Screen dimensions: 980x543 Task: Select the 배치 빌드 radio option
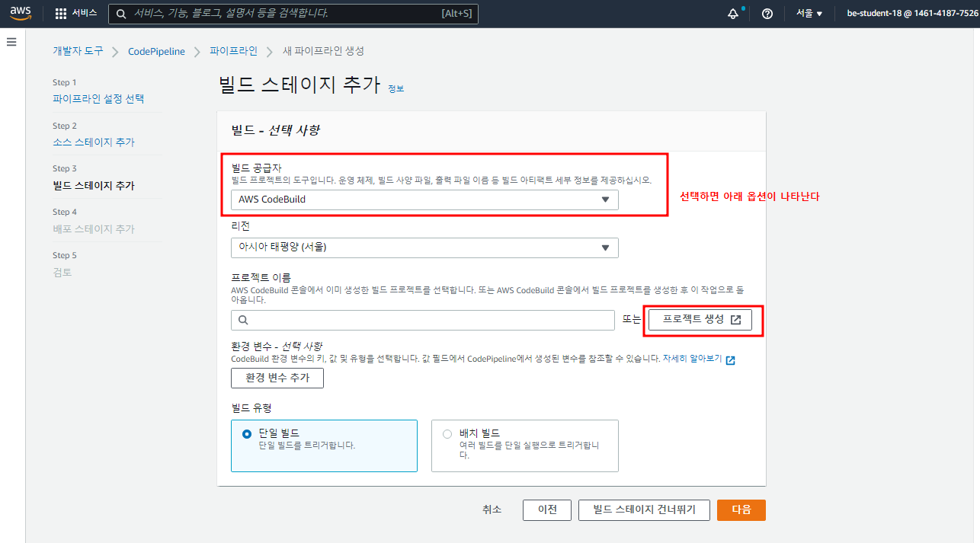pyautogui.click(x=447, y=434)
